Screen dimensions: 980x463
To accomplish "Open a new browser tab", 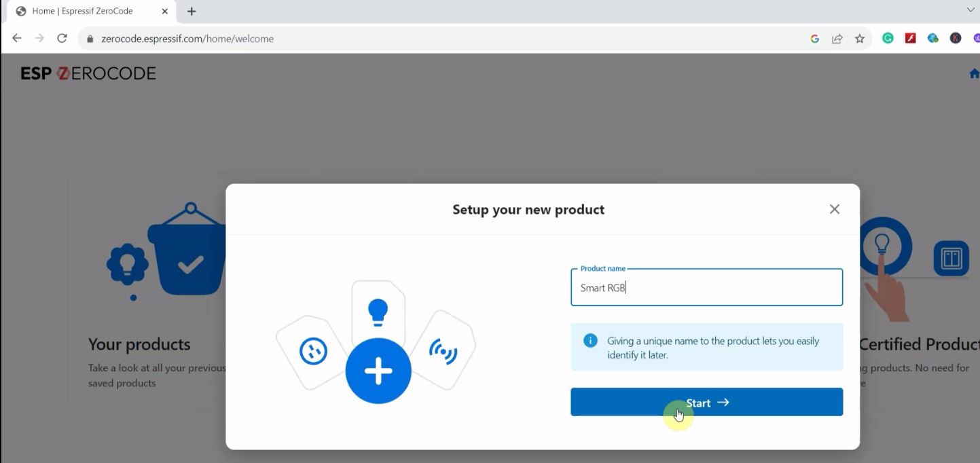I will pos(192,12).
